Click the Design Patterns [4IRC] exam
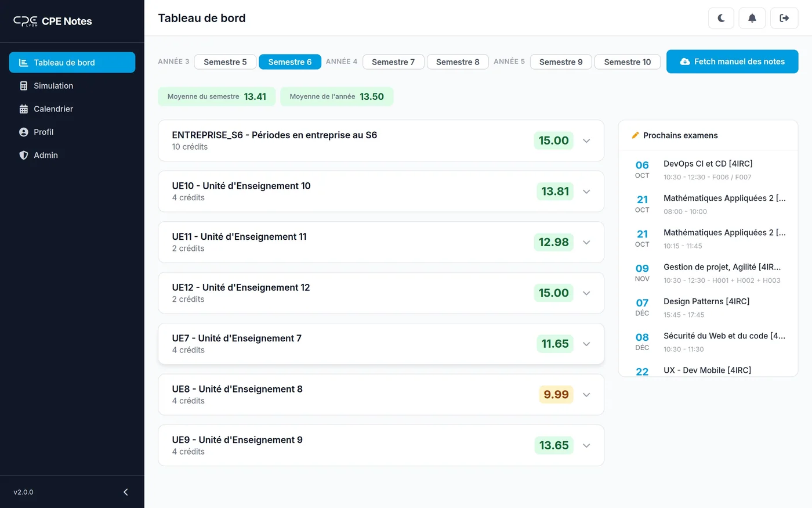 tap(708, 308)
